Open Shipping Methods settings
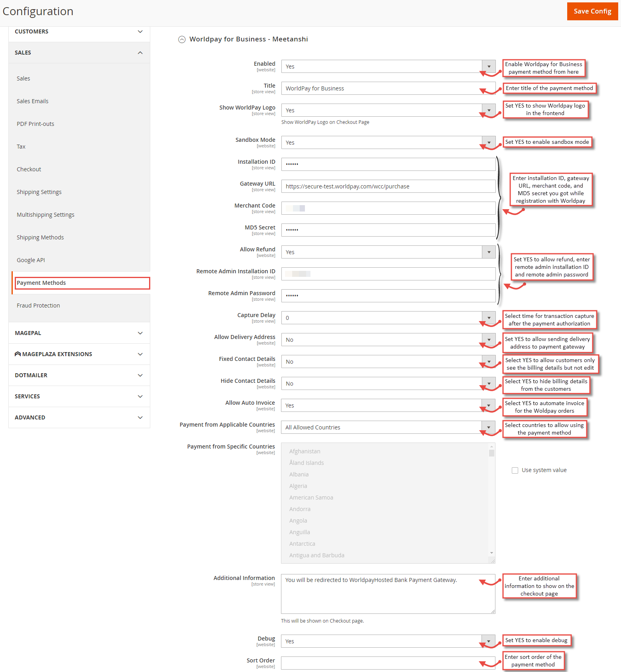Screen dimensions: 621x672 [x=40, y=237]
